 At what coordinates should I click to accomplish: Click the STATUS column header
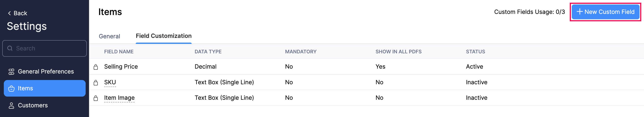point(475,52)
